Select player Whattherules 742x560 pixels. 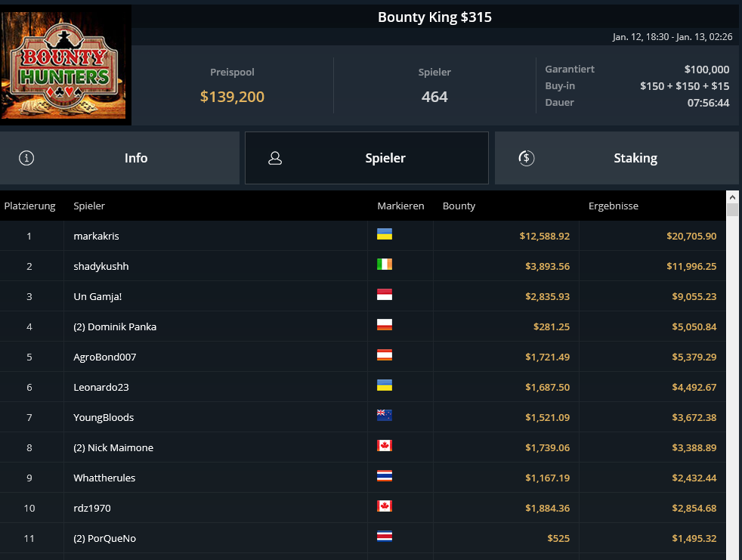tap(104, 478)
